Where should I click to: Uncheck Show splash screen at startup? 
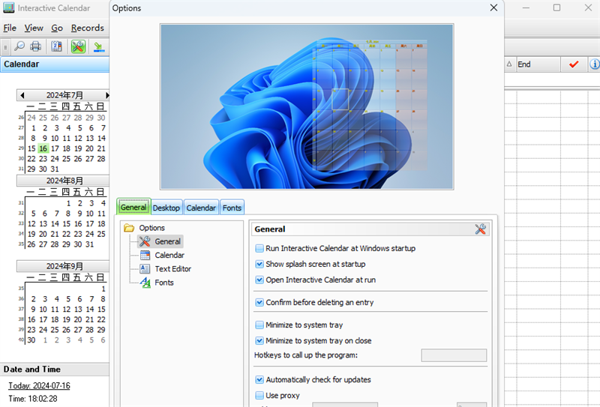point(260,264)
